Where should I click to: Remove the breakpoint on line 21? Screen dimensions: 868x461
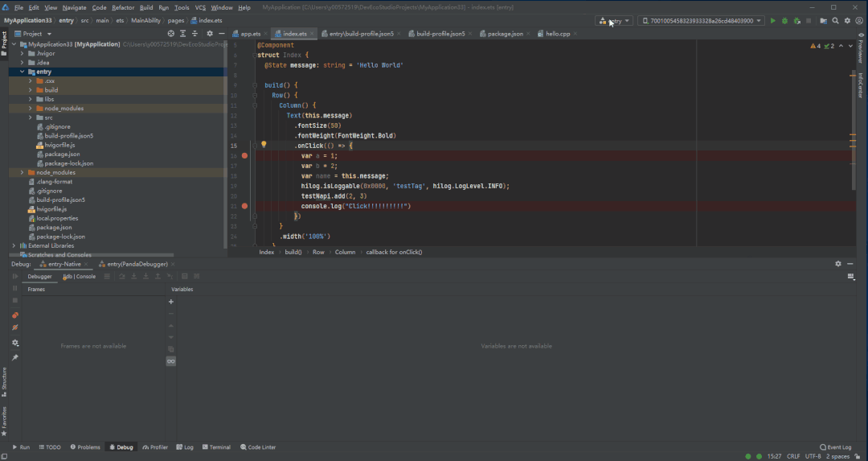pos(244,206)
